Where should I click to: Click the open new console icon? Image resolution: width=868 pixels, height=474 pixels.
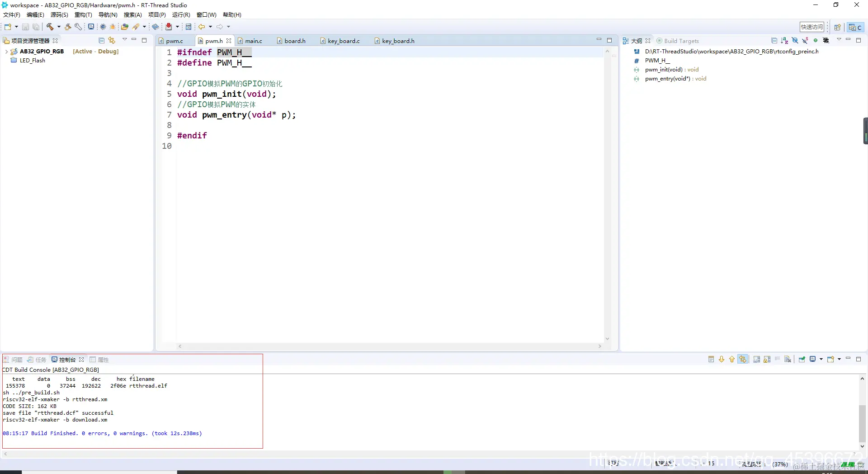point(830,360)
